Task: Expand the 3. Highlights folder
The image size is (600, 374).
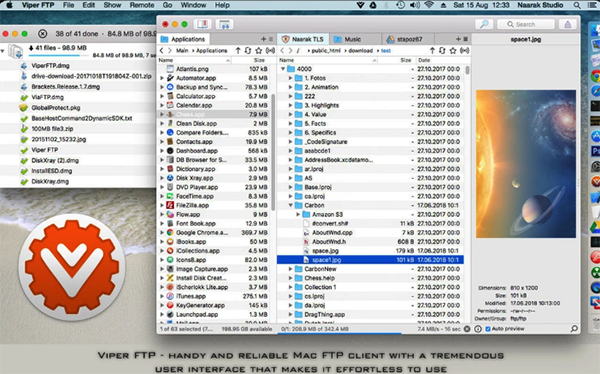Action: tap(290, 105)
